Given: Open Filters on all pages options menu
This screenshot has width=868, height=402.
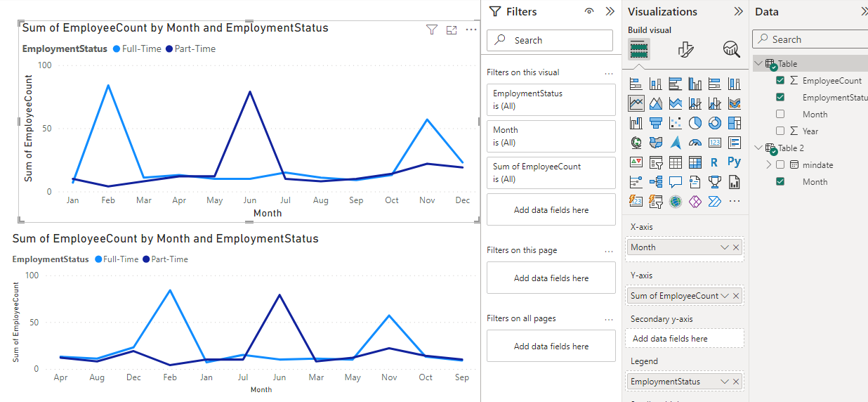Looking at the screenshot, I should coord(609,319).
